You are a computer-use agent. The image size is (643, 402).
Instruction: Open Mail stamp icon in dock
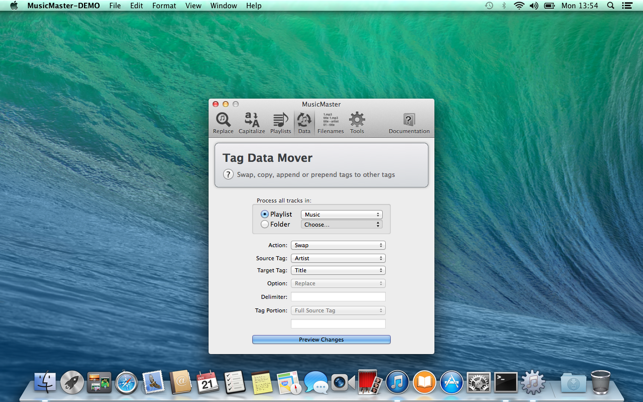pyautogui.click(x=153, y=382)
